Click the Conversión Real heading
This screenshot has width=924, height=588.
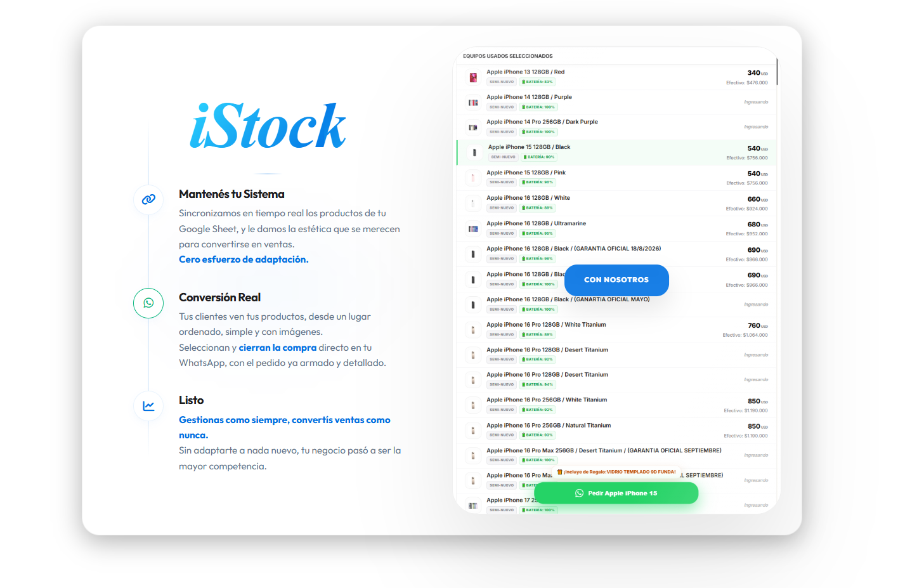pos(219,297)
